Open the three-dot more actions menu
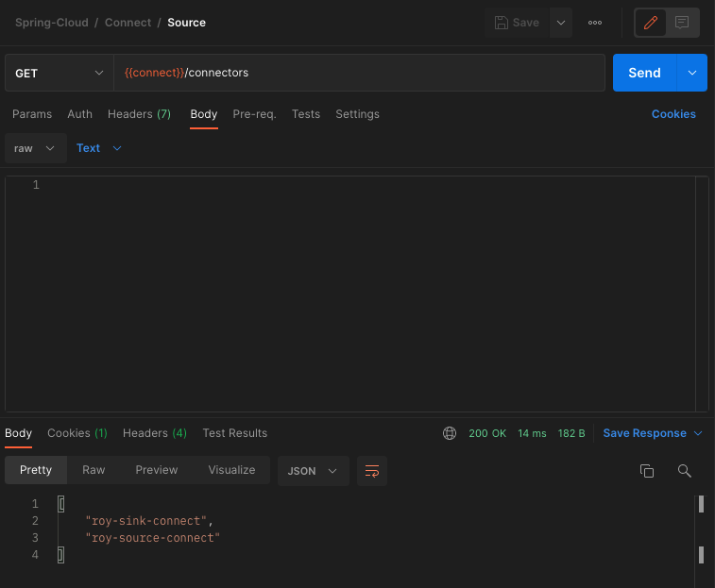This screenshot has width=715, height=588. [x=595, y=23]
